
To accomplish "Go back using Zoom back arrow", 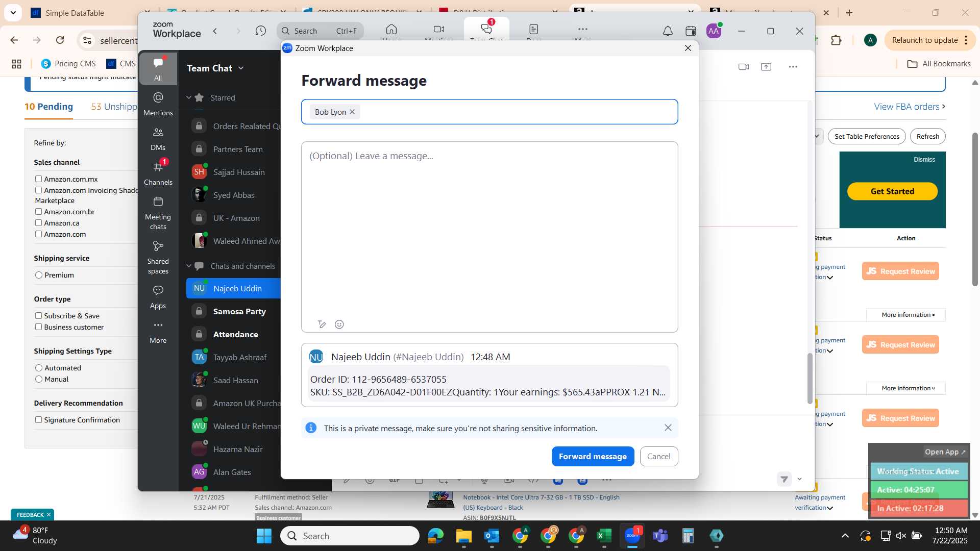I will click(x=215, y=31).
